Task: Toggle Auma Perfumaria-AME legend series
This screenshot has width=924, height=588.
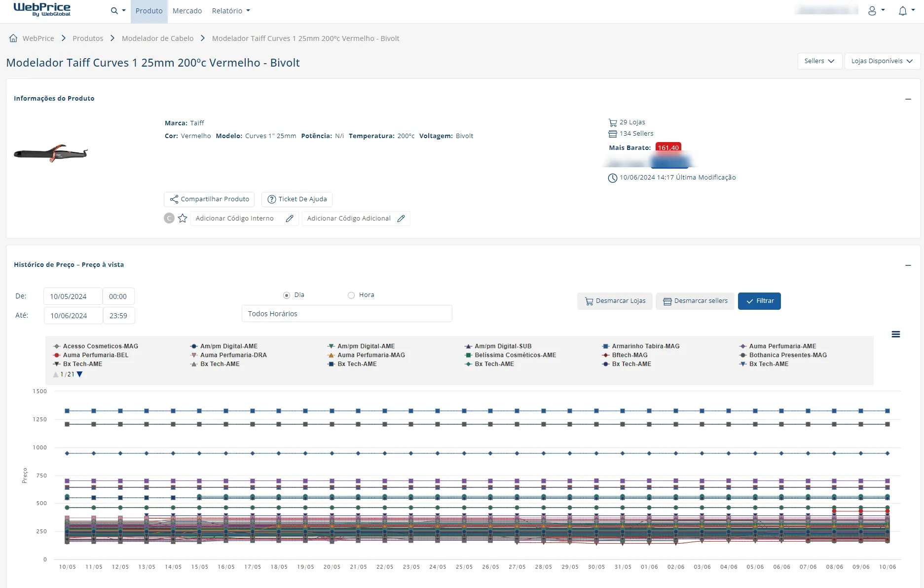Action: [x=777, y=346]
